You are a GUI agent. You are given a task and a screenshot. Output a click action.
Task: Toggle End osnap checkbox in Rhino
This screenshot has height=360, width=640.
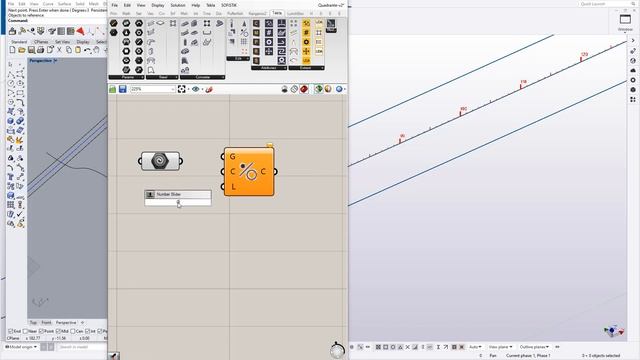[x=11, y=331]
